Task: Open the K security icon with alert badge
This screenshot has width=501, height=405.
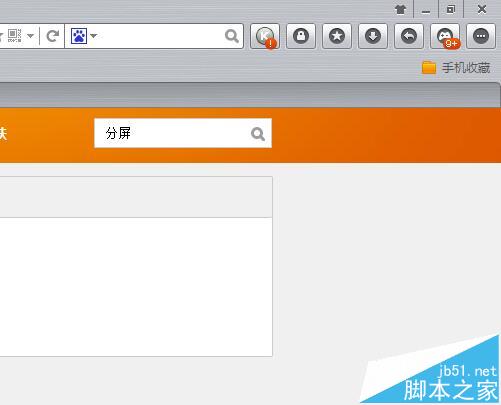Action: click(265, 36)
